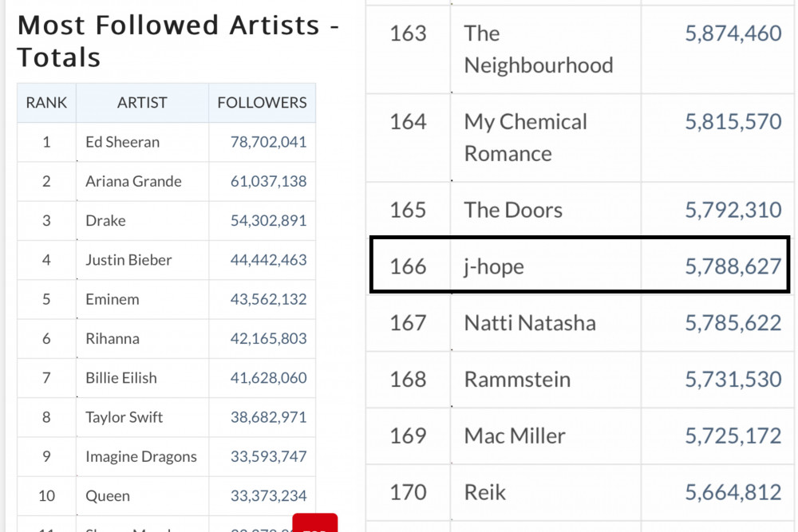Viewport: 798px width, 532px height.
Task: Click the FOLLOWERS column header
Action: click(262, 103)
